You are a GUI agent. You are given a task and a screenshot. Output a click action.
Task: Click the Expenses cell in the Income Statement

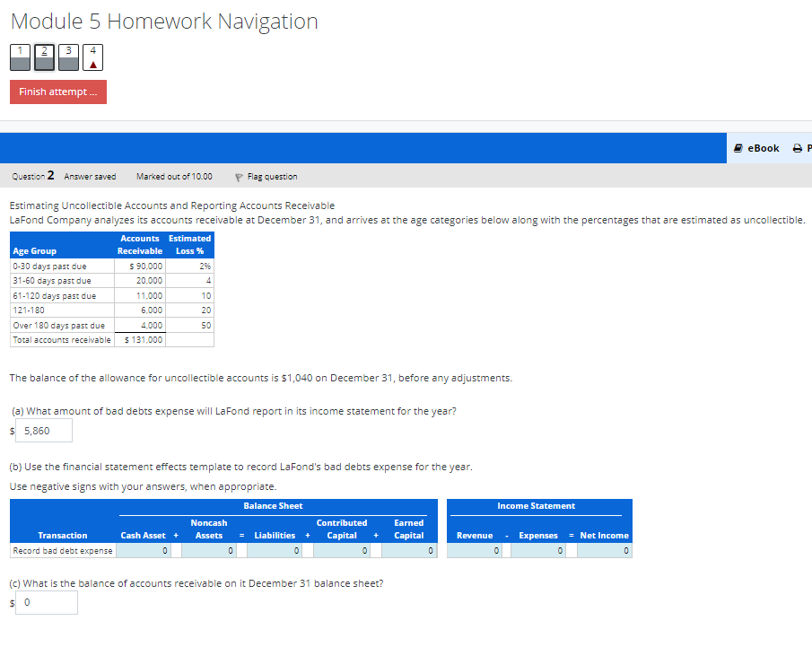(x=538, y=550)
